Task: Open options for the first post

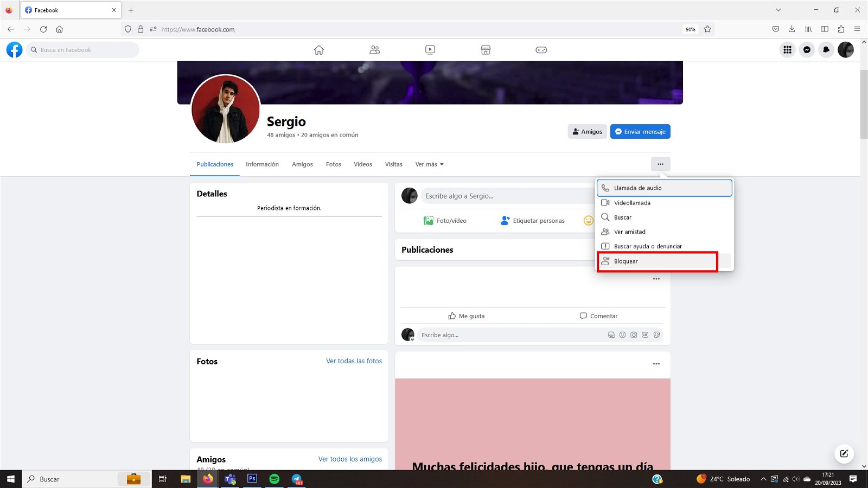Action: point(656,279)
